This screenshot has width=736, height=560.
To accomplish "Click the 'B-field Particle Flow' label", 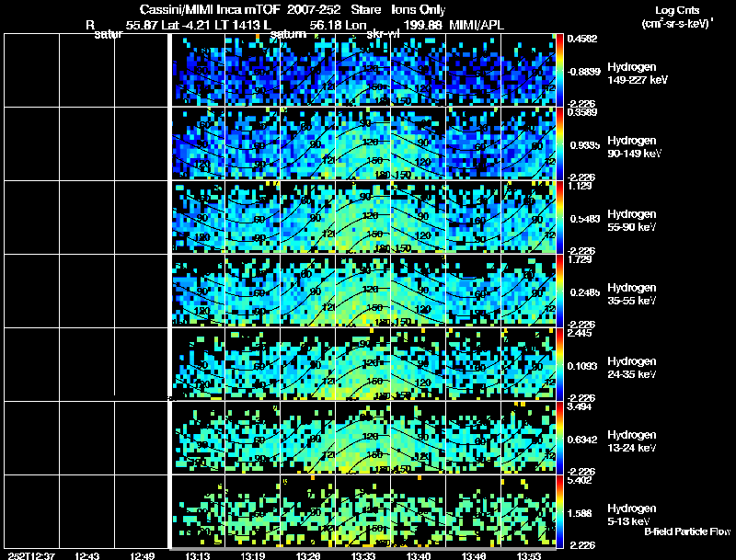I will point(687,531).
